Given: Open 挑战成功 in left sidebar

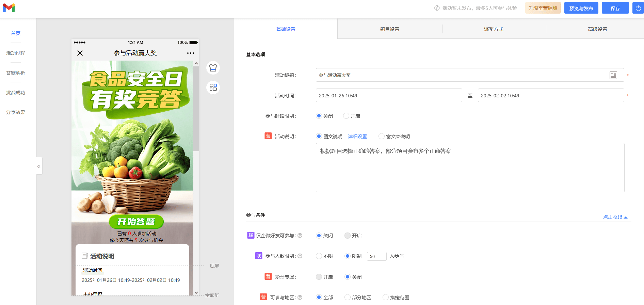Looking at the screenshot, I should [x=16, y=93].
